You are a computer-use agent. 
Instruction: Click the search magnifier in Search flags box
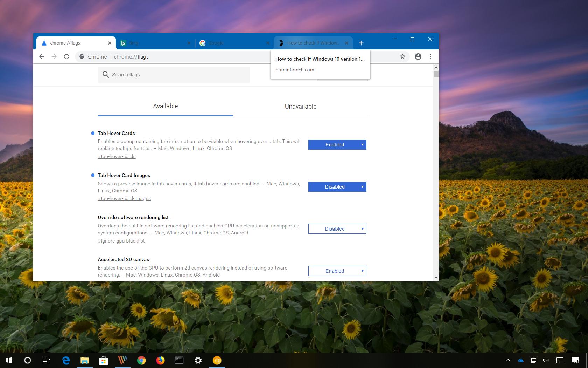tap(105, 75)
